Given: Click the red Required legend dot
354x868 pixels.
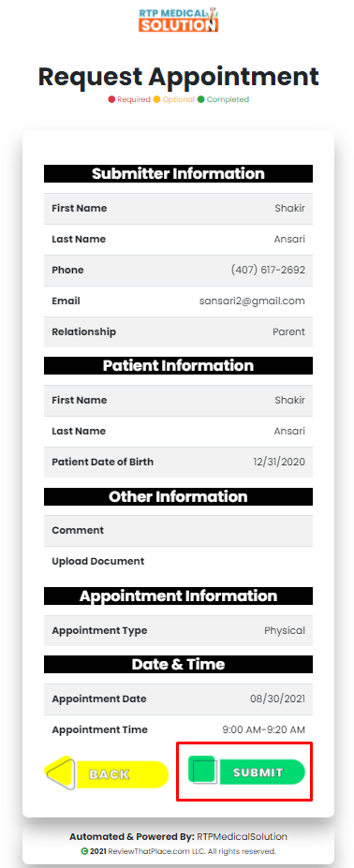Looking at the screenshot, I should point(111,99).
